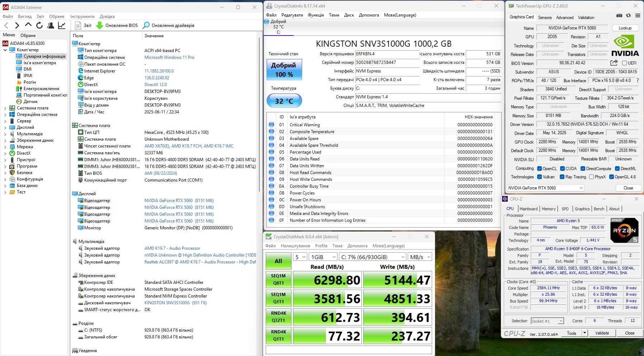This screenshot has width=644, height=356.
Task: Open the AIDA64 graph chart toolbar icon
Action: pos(62,25)
